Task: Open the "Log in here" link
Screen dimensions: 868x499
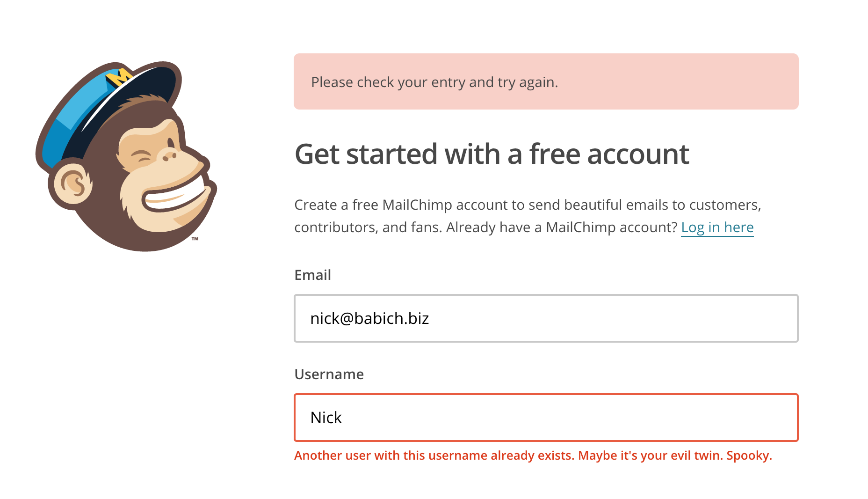Action: coord(717,227)
